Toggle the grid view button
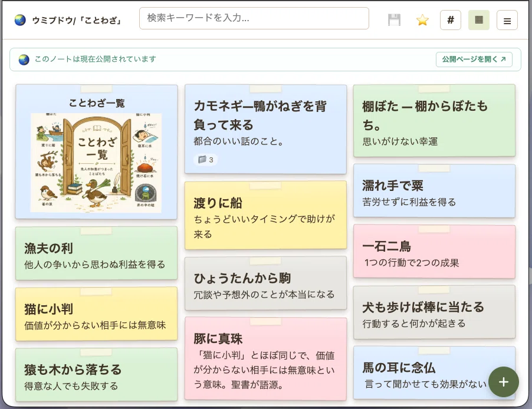The width and height of the screenshot is (532, 409). pos(479,20)
